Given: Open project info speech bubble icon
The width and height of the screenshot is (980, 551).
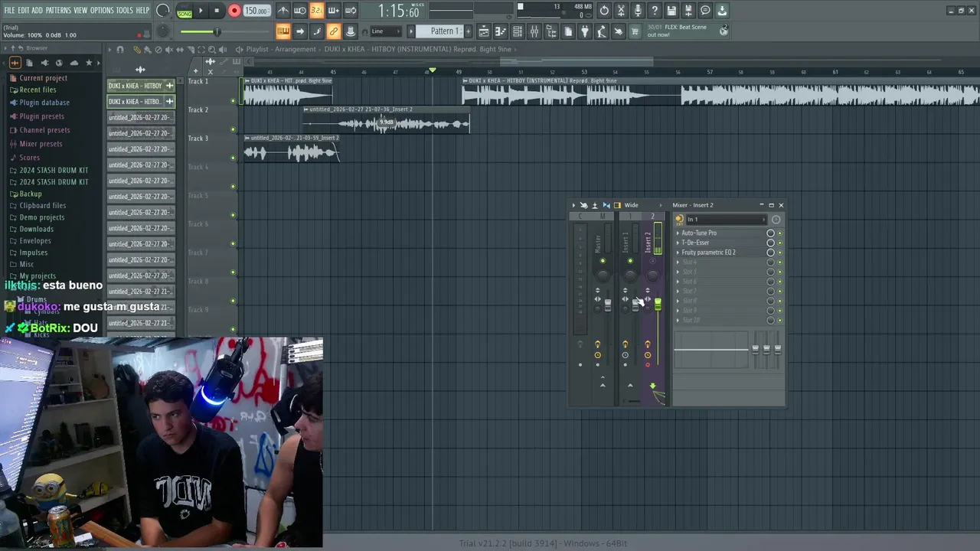Looking at the screenshot, I should point(705,11).
